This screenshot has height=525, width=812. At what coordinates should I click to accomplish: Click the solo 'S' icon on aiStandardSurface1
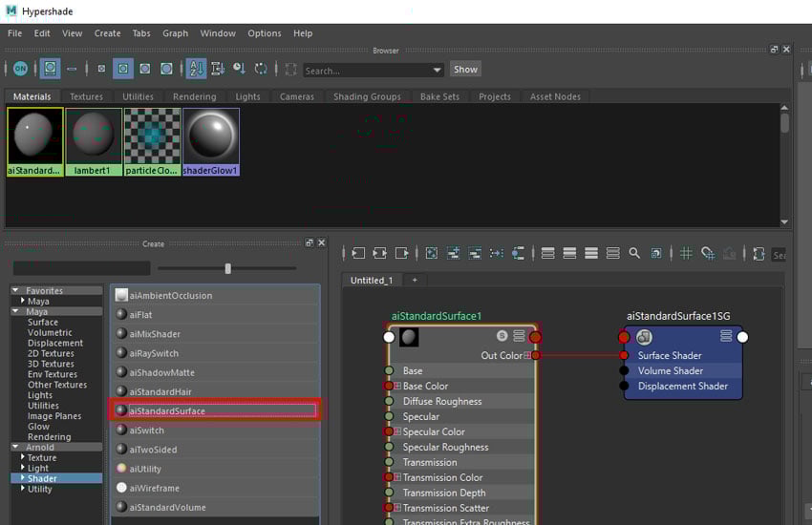pos(502,336)
